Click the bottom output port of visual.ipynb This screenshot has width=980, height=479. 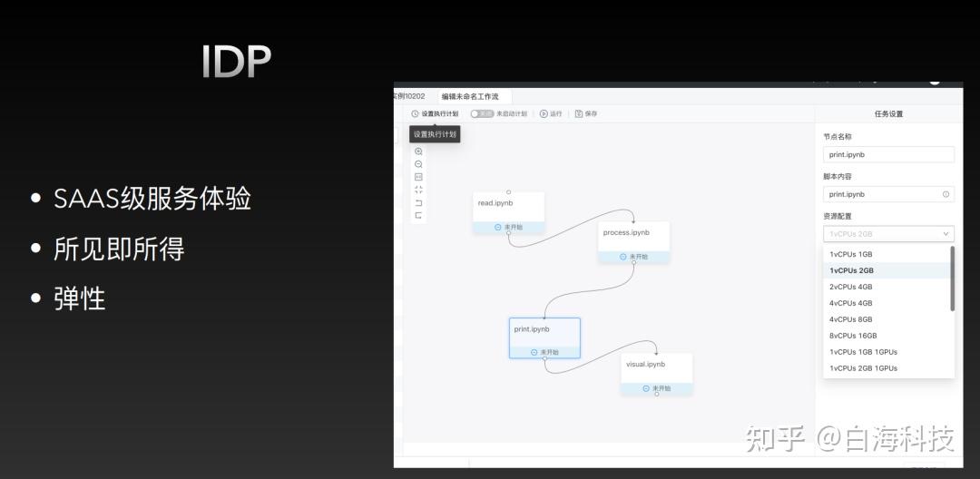click(656, 394)
